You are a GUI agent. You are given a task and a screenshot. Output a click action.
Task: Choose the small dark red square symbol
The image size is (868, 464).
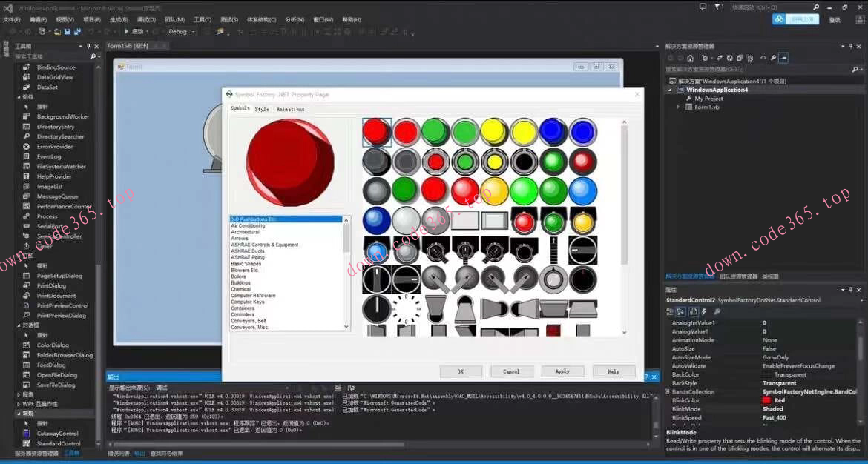click(553, 331)
